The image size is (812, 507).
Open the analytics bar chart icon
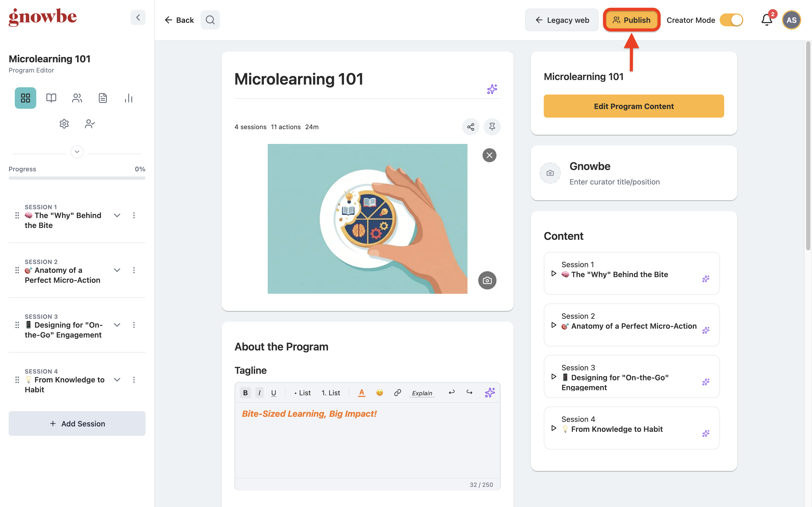pyautogui.click(x=128, y=98)
